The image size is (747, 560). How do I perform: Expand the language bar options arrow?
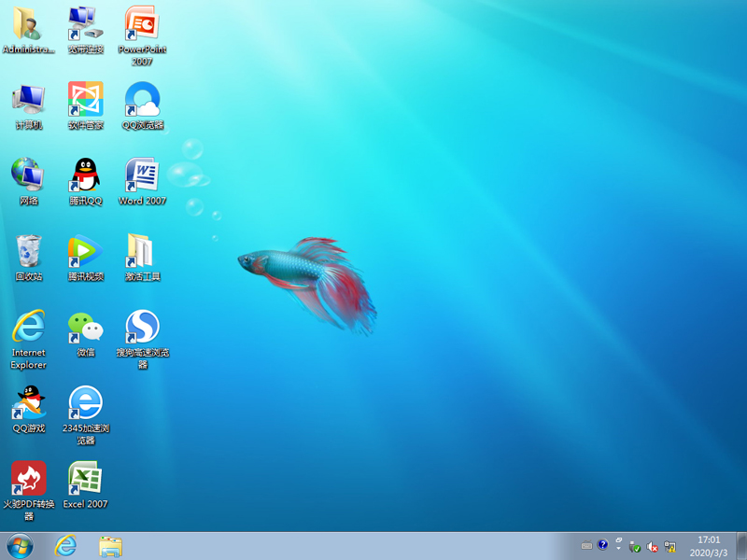coord(618,549)
